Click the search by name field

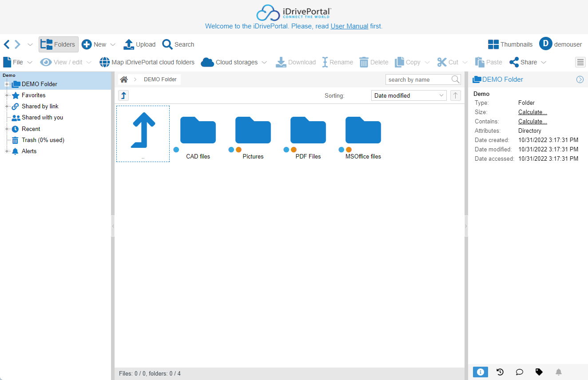pos(417,79)
